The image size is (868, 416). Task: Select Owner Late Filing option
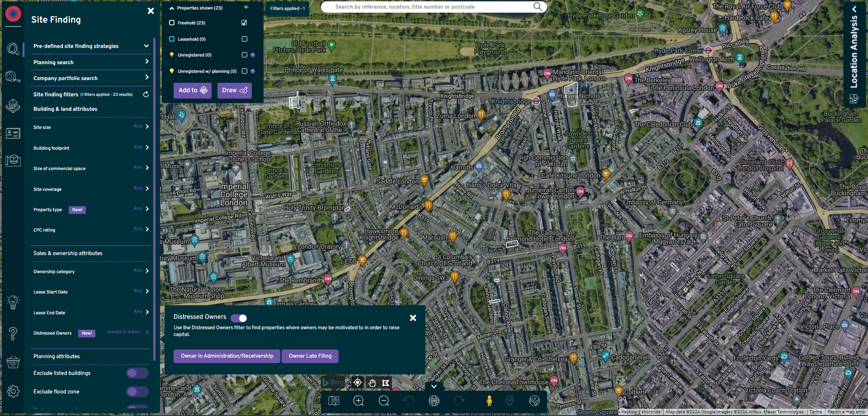click(310, 356)
